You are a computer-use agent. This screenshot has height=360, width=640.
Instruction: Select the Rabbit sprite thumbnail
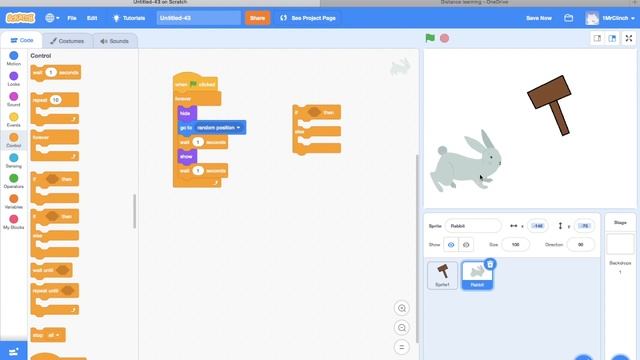click(x=477, y=276)
